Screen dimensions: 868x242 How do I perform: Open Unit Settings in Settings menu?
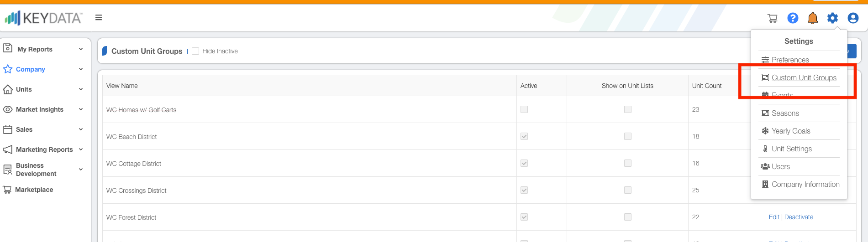coord(792,149)
